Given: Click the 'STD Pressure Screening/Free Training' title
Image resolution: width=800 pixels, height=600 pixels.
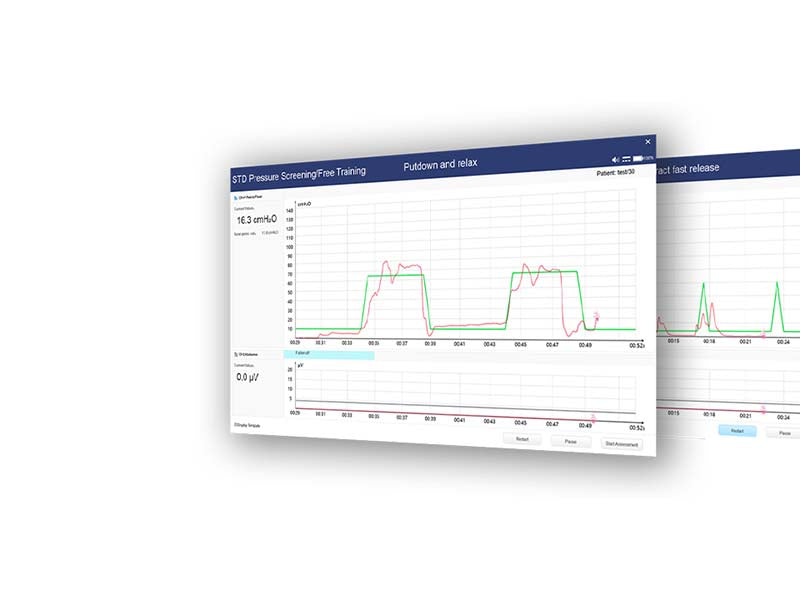Looking at the screenshot, I should coord(298,172).
